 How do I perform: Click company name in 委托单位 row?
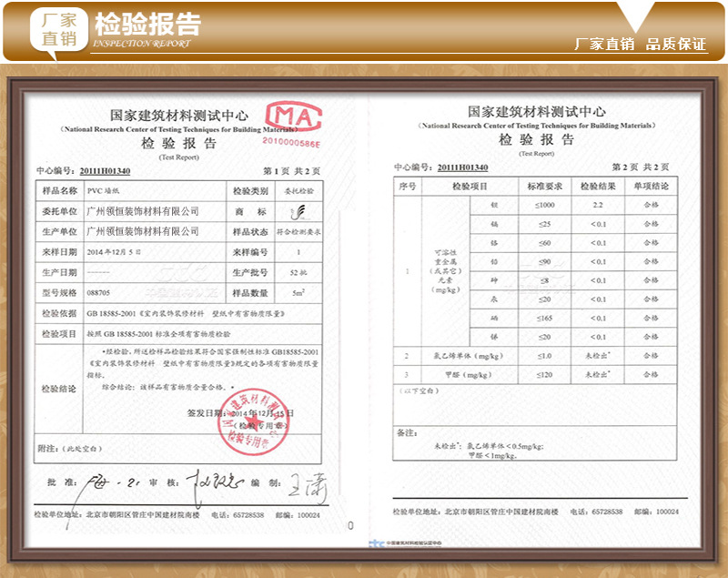coord(143,211)
